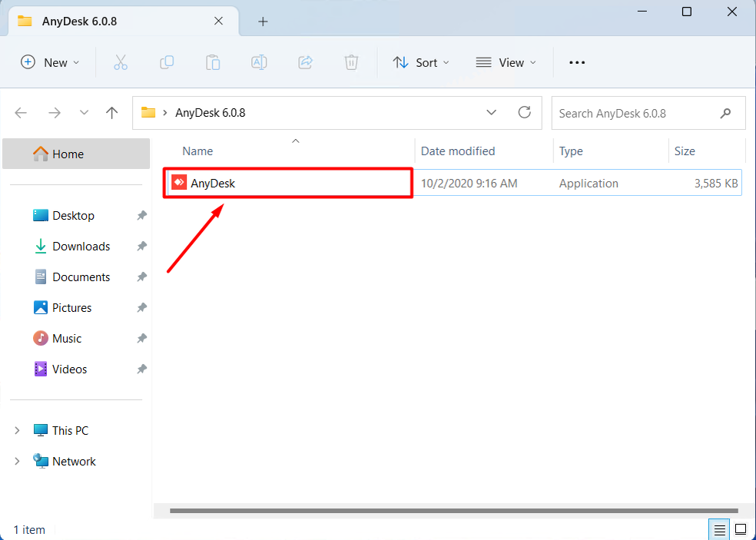Switch to details view in status bar
The image size is (756, 540).
coord(719,530)
